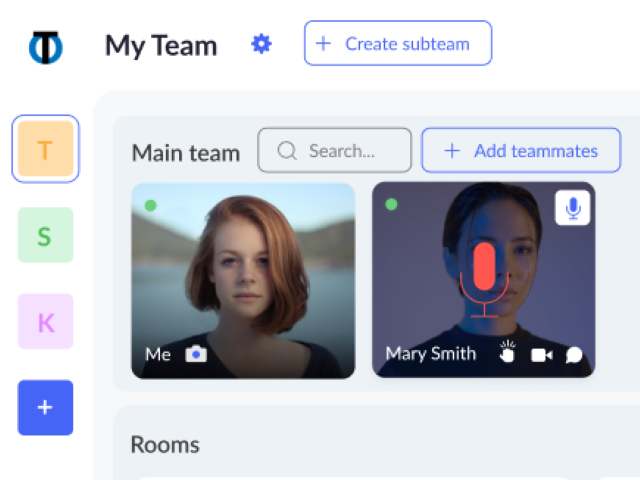The height and width of the screenshot is (480, 640).
Task: Start video call with Mary Smith
Action: coord(542,355)
